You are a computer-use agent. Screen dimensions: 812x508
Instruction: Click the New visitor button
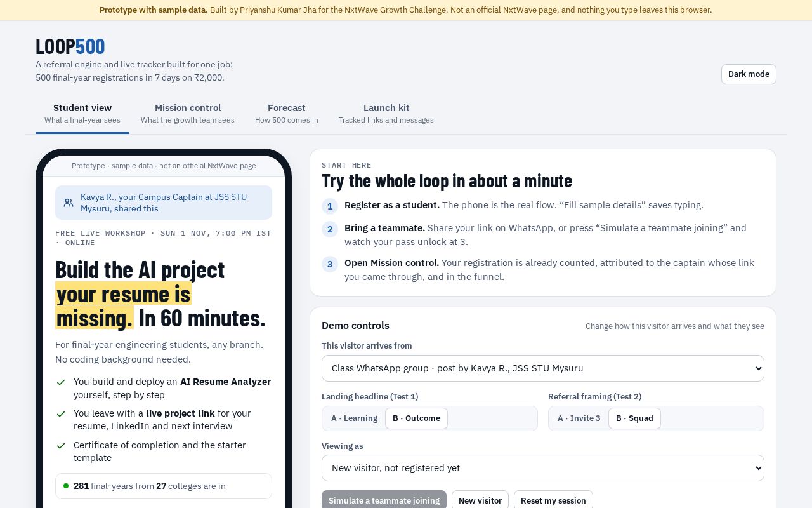[480, 500]
